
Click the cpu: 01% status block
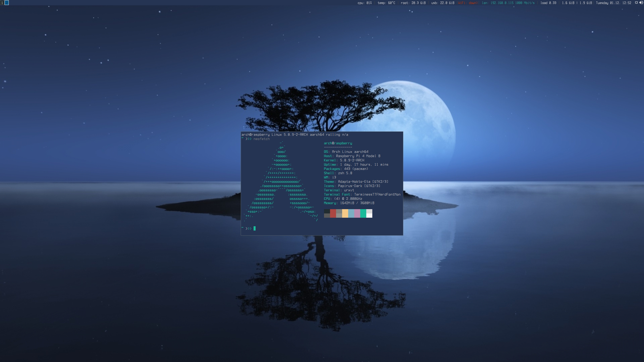coord(365,3)
